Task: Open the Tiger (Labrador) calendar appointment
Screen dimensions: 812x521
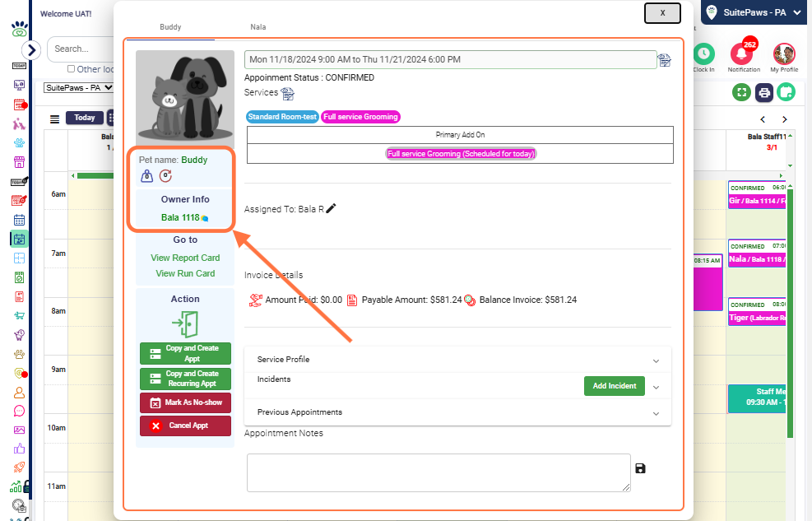Action: (757, 312)
